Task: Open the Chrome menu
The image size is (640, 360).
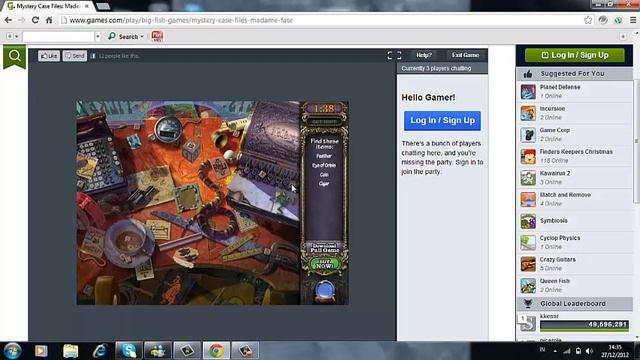Action: click(633, 20)
